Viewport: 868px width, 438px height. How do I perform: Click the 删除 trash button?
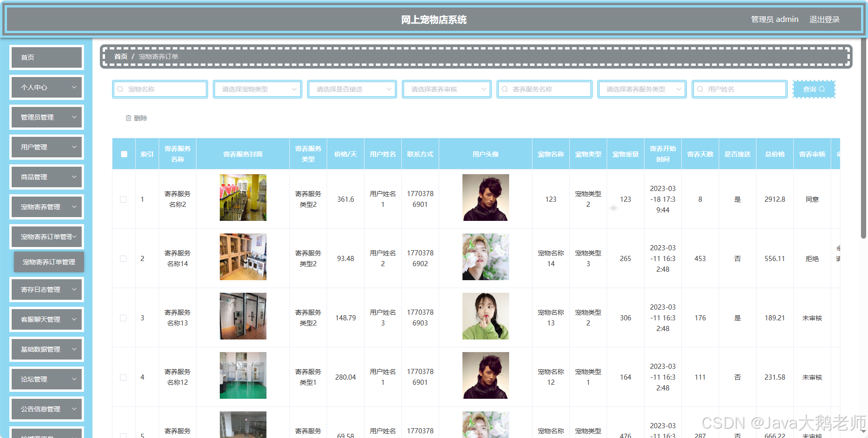pos(136,118)
